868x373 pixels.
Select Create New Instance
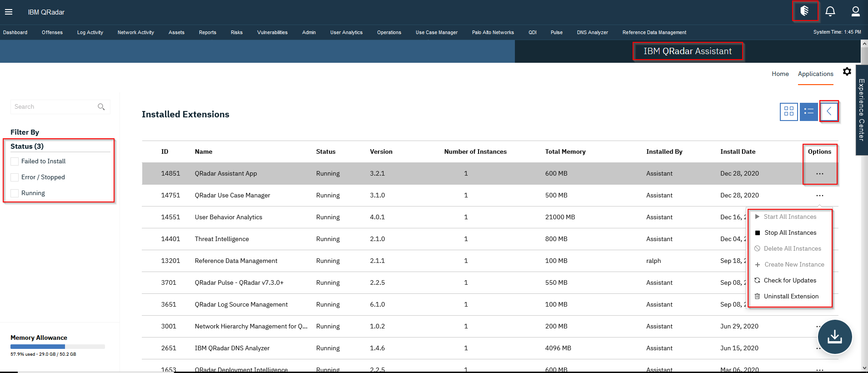tap(790, 264)
